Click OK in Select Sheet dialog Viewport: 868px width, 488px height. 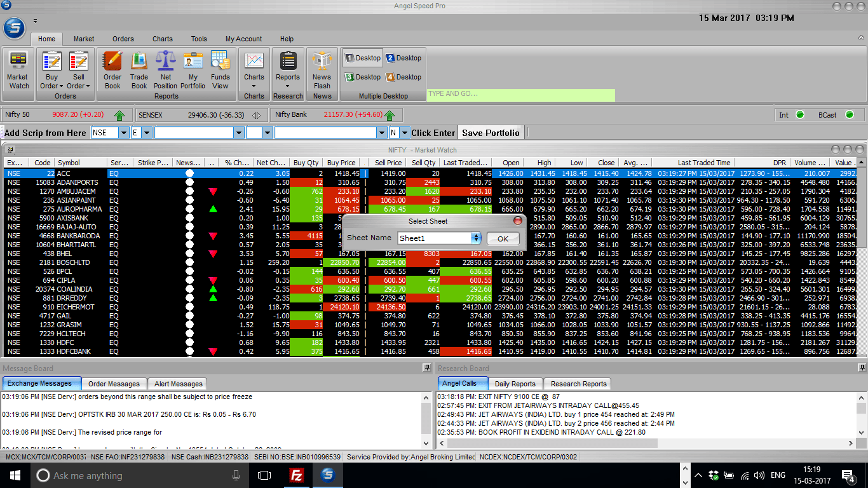tap(503, 239)
